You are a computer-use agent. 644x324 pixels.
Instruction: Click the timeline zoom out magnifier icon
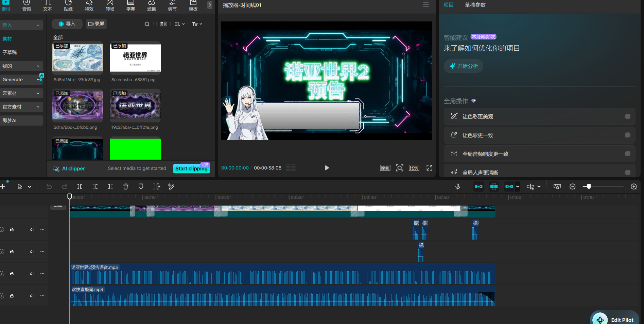point(573,187)
